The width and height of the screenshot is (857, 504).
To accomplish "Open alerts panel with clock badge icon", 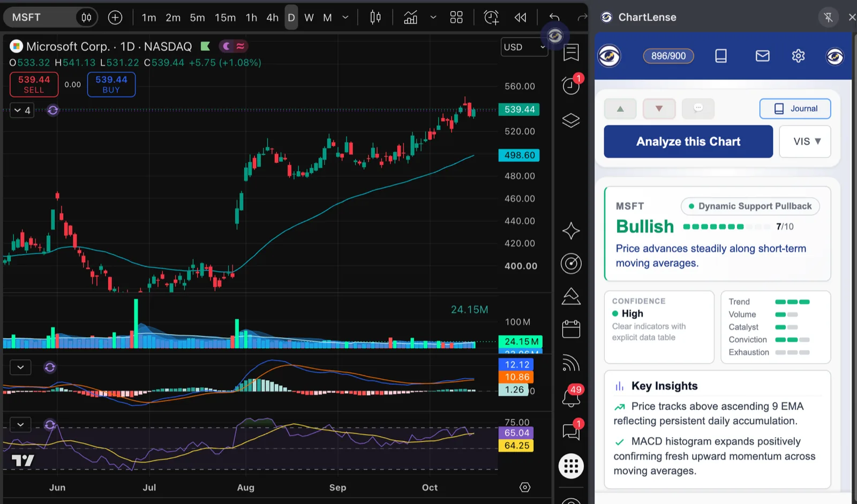I will point(571,85).
